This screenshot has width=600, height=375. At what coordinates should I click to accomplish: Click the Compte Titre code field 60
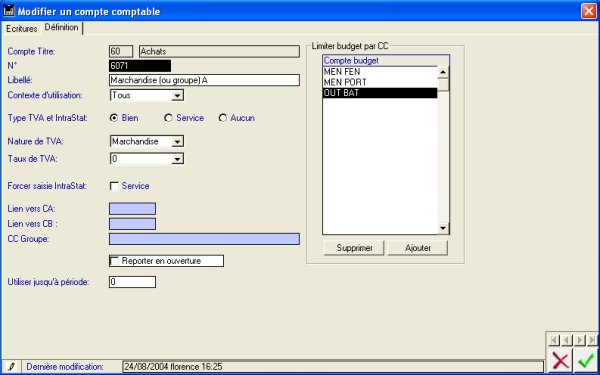(x=121, y=52)
